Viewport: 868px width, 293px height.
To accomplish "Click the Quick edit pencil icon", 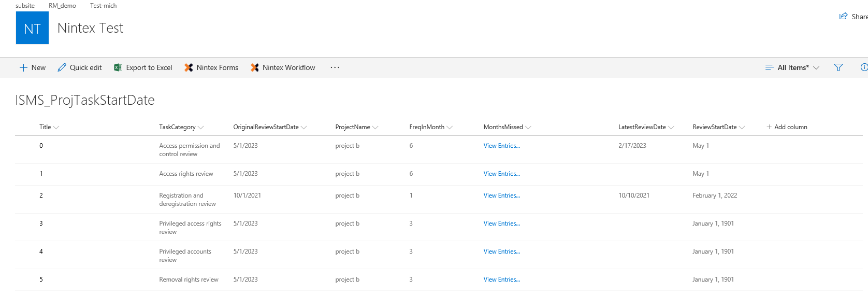I will click(62, 67).
